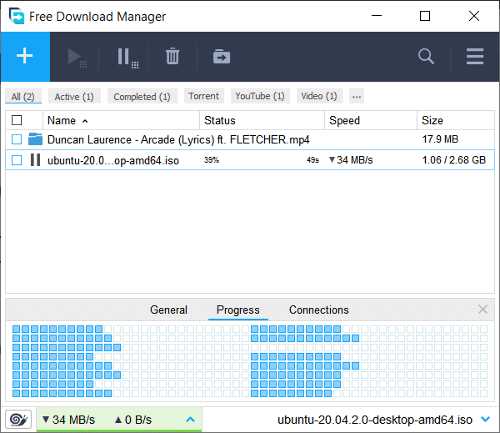Click the 17.9 MB size value
This screenshot has width=500, height=433.
click(440, 139)
